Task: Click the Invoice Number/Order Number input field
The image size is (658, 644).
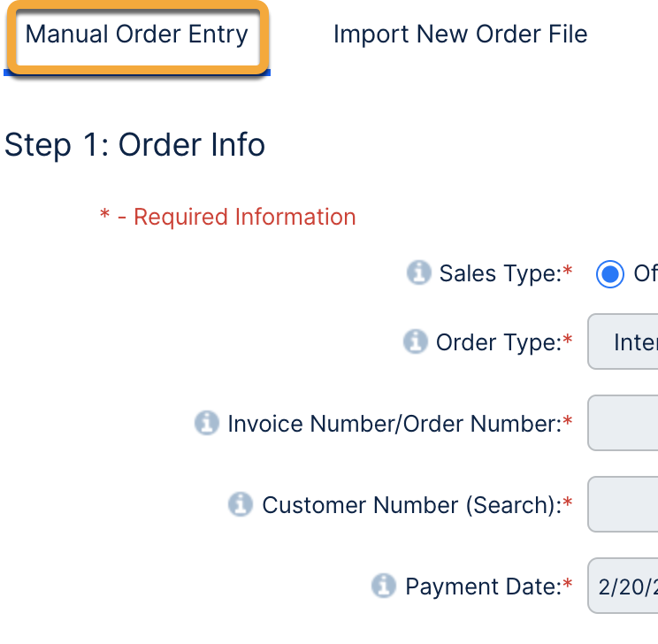Action: (623, 423)
